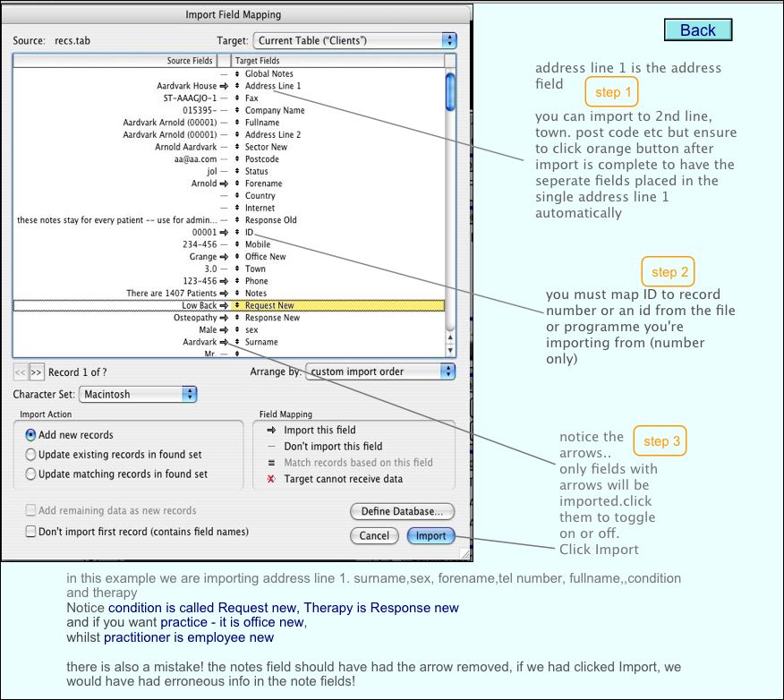Choose Update matching records in found set
The height and width of the screenshot is (700, 784).
[x=30, y=474]
